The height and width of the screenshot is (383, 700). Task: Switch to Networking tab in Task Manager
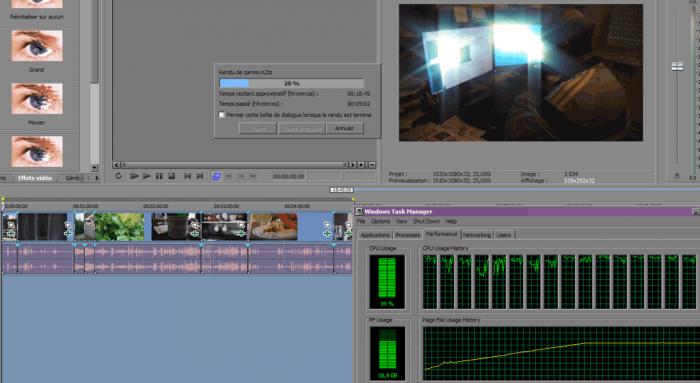pos(477,235)
